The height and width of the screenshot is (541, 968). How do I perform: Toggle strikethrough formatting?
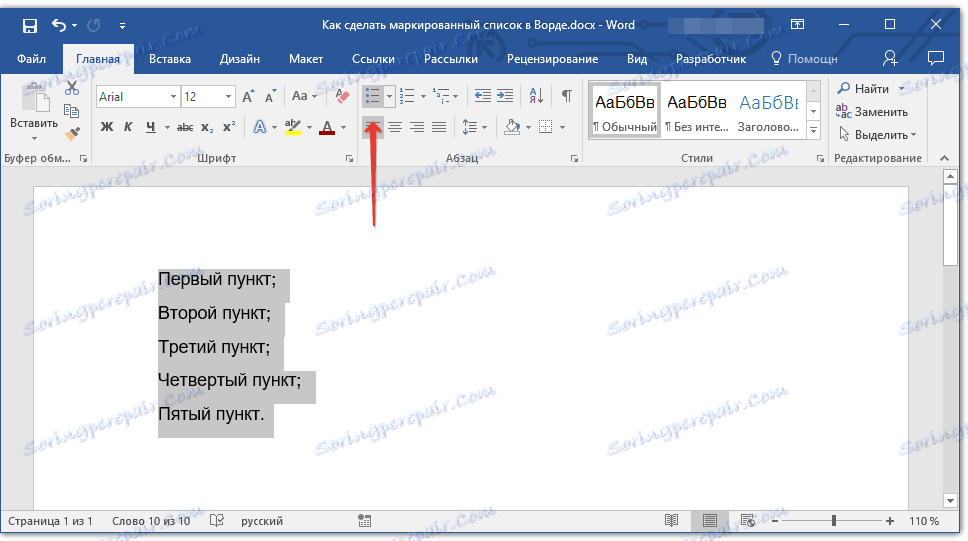(x=185, y=127)
